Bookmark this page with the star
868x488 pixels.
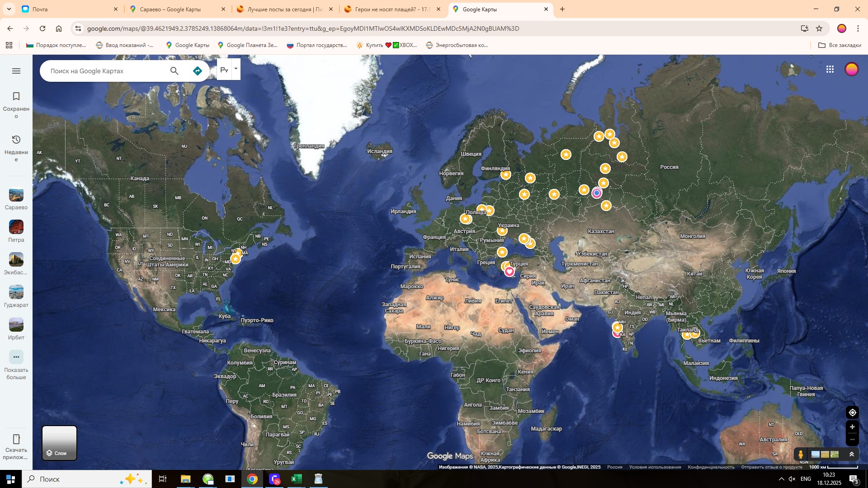[819, 28]
